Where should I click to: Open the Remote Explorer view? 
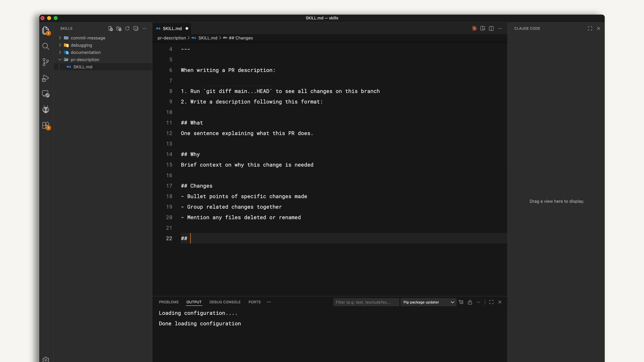pos(46,94)
